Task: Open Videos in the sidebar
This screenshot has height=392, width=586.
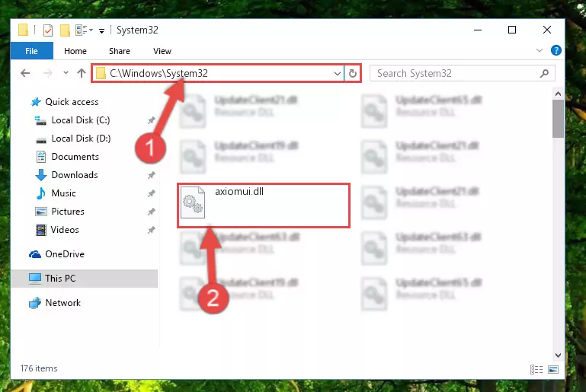Action: (x=65, y=230)
